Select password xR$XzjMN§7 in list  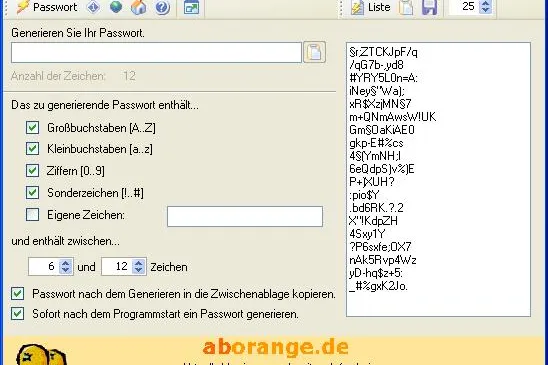380,104
